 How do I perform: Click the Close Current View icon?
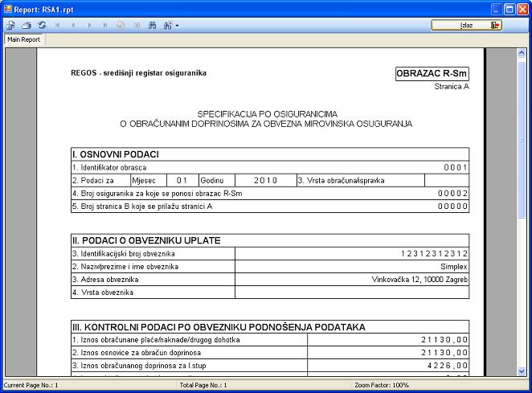135,25
